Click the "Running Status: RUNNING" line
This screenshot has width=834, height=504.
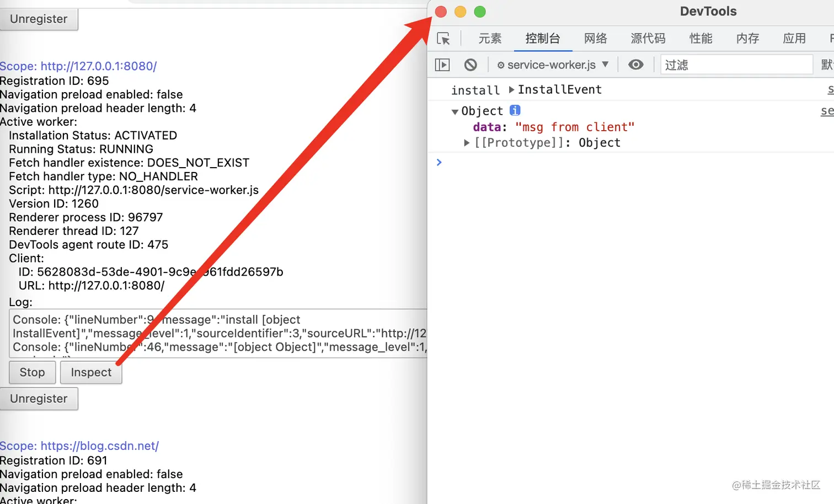point(81,149)
